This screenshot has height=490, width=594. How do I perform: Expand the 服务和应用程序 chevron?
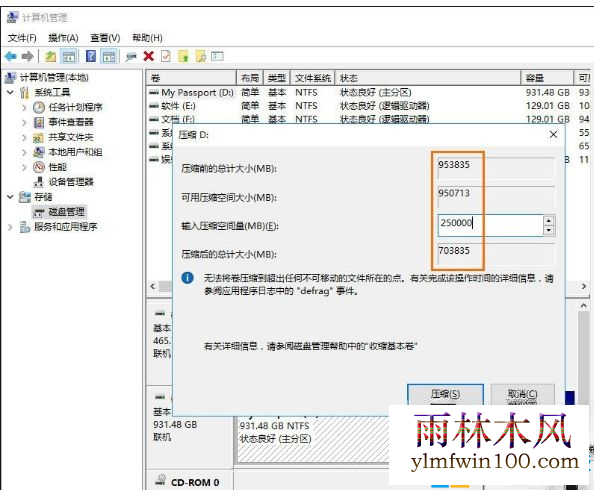[10, 227]
